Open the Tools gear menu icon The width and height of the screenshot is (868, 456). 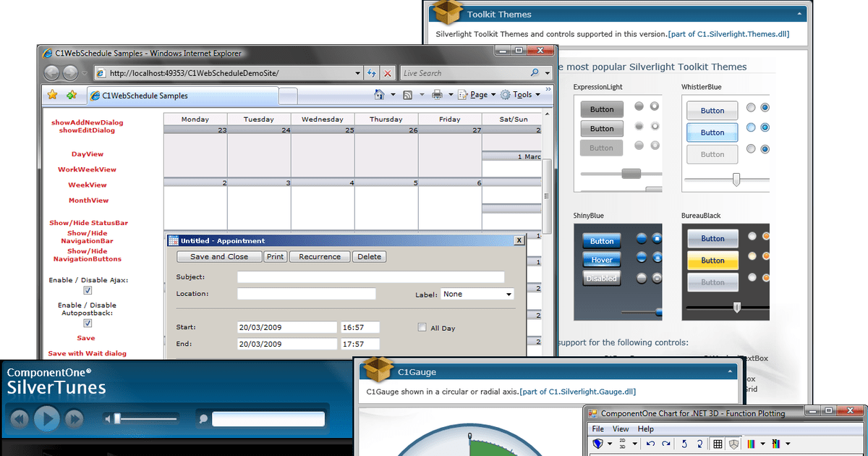[x=505, y=94]
